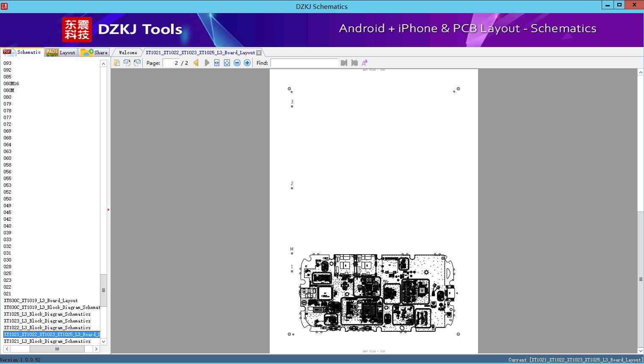
Task: Switch to the PADS Layout tab
Action: (61, 53)
